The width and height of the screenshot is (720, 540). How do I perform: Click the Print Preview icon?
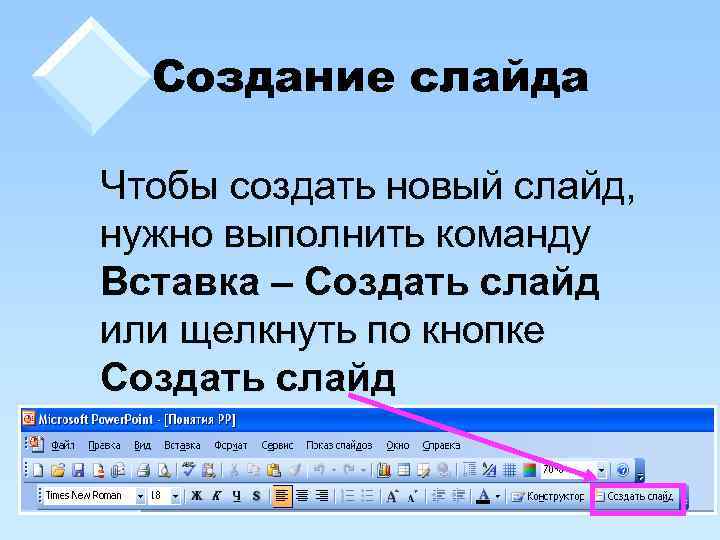[x=164, y=470]
